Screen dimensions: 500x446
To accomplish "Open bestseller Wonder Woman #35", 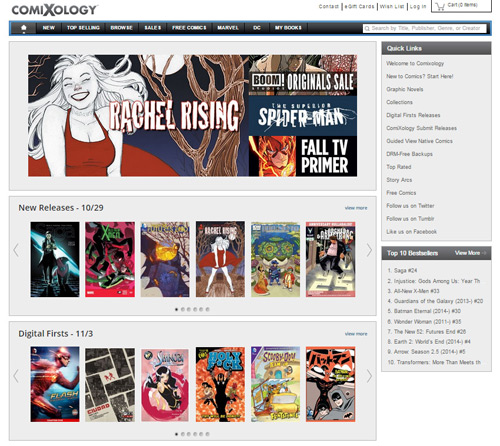I will tap(424, 322).
